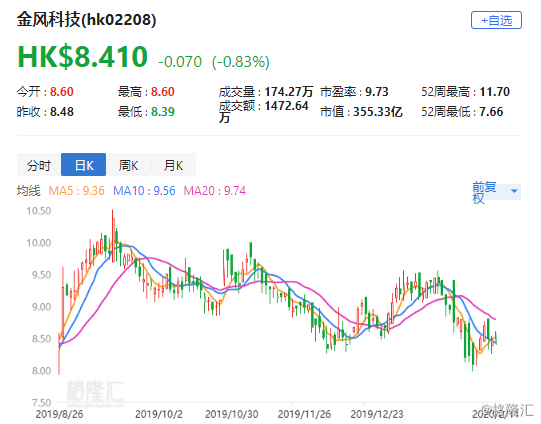Click the 2019/11/26 date axis label
The image size is (541, 424).
pyautogui.click(x=305, y=414)
